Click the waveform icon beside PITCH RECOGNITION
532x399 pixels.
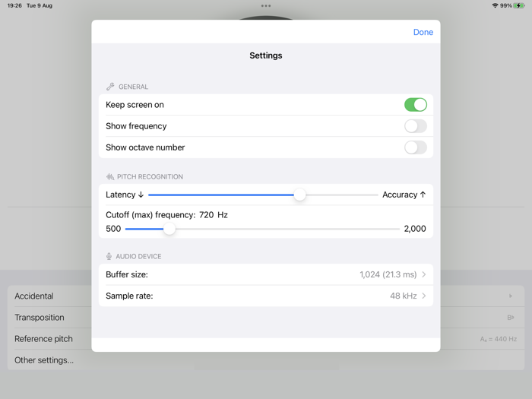(110, 177)
